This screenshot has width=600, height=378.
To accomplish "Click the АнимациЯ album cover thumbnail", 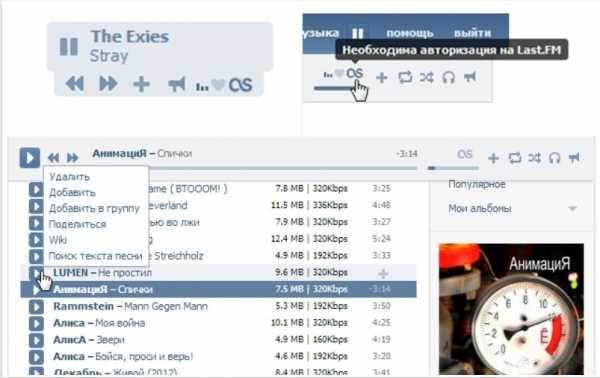I will tap(511, 309).
